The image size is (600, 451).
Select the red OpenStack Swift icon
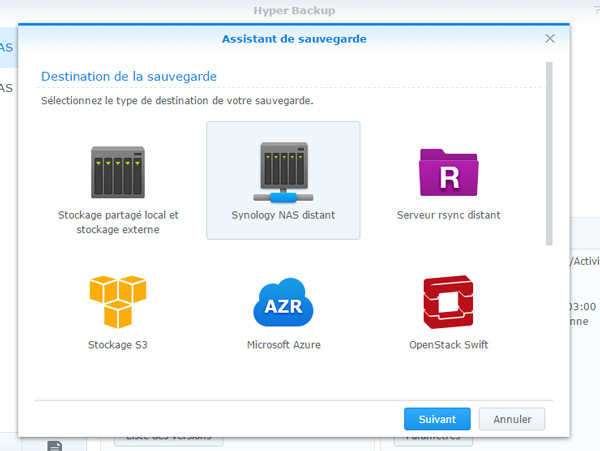point(448,302)
